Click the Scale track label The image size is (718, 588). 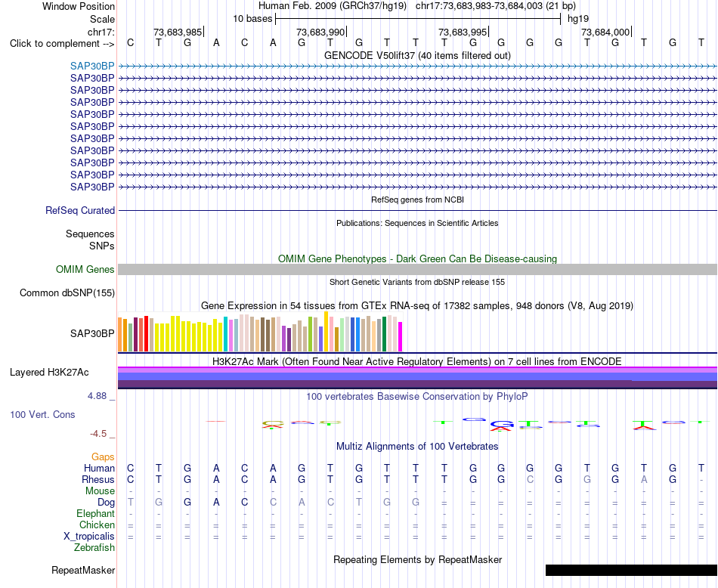pos(103,19)
